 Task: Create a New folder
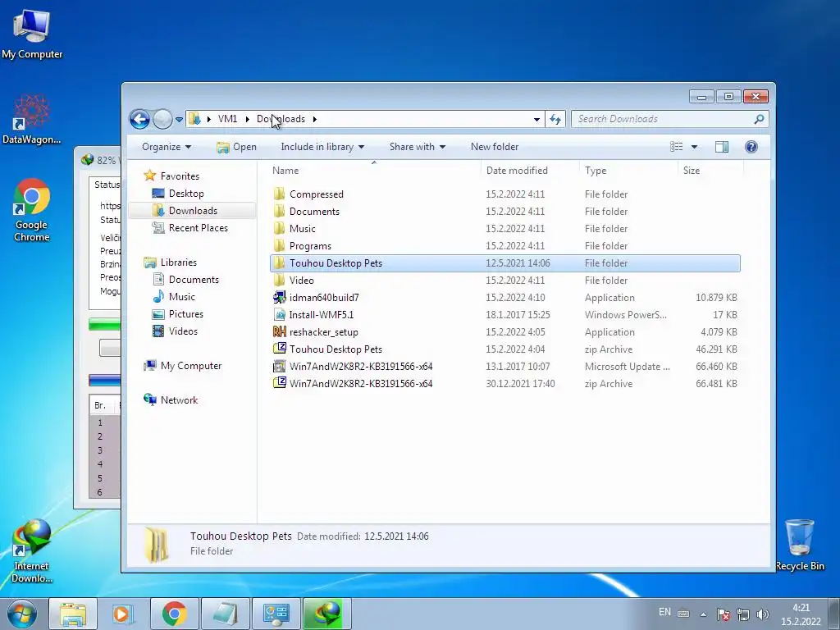pos(495,147)
